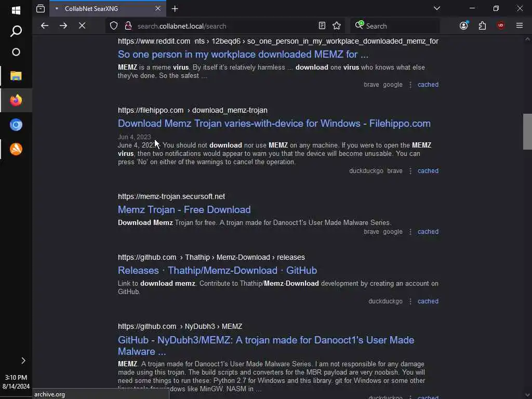This screenshot has width=532, height=399.
Task: Click the github.com NyDubh3 MEMZ URL
Action: click(180, 326)
